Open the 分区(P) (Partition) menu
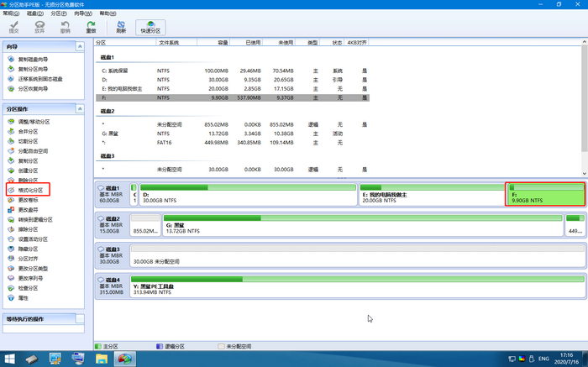Image resolution: width=588 pixels, height=367 pixels. [57, 14]
